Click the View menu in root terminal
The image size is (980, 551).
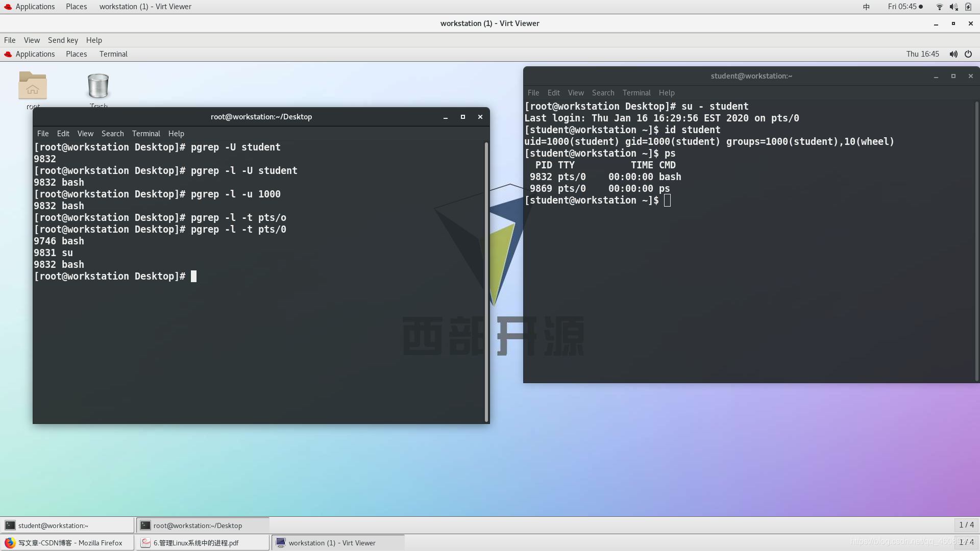coord(85,133)
